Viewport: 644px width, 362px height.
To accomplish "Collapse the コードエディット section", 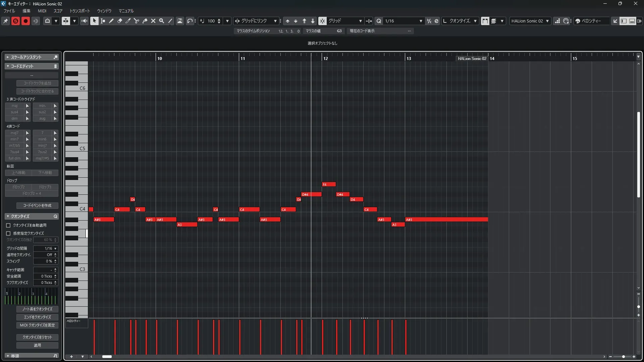I will [8, 66].
